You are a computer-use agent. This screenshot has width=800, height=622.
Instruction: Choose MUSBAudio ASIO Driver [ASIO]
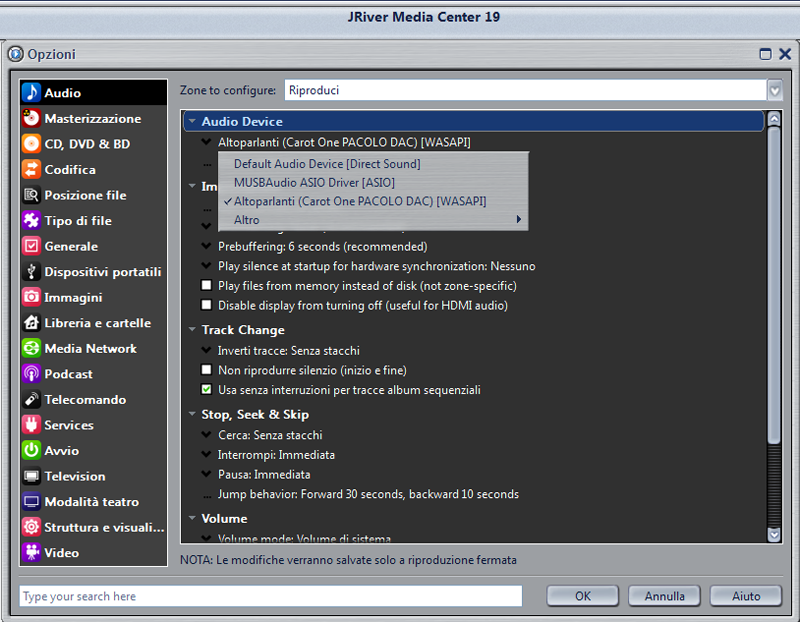314,183
